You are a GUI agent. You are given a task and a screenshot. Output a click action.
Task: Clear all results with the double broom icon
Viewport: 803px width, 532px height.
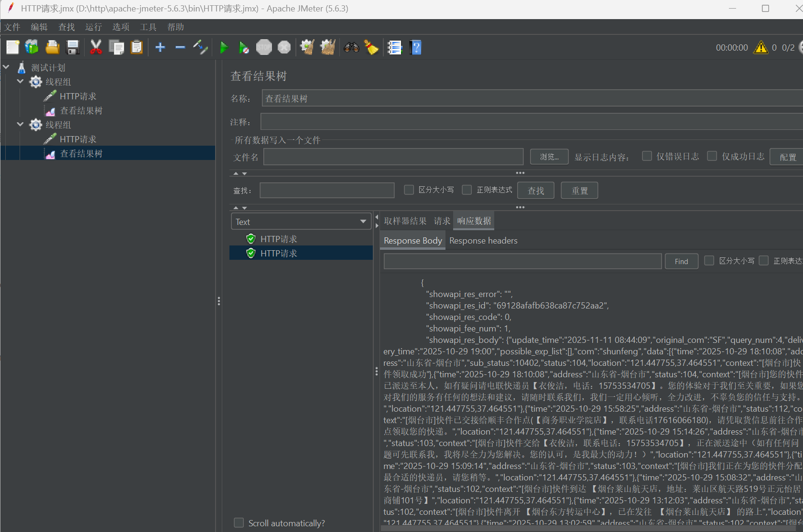coord(328,47)
